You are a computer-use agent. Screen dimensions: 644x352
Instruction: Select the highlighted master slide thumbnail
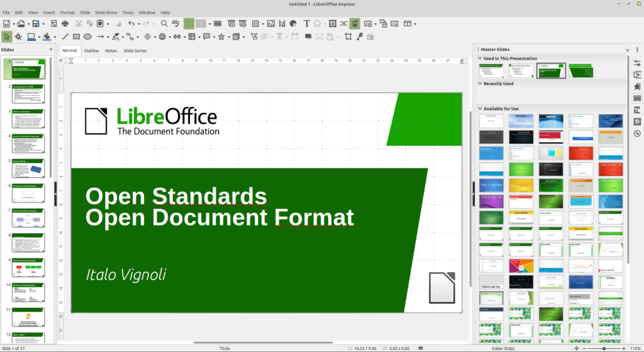coord(551,70)
